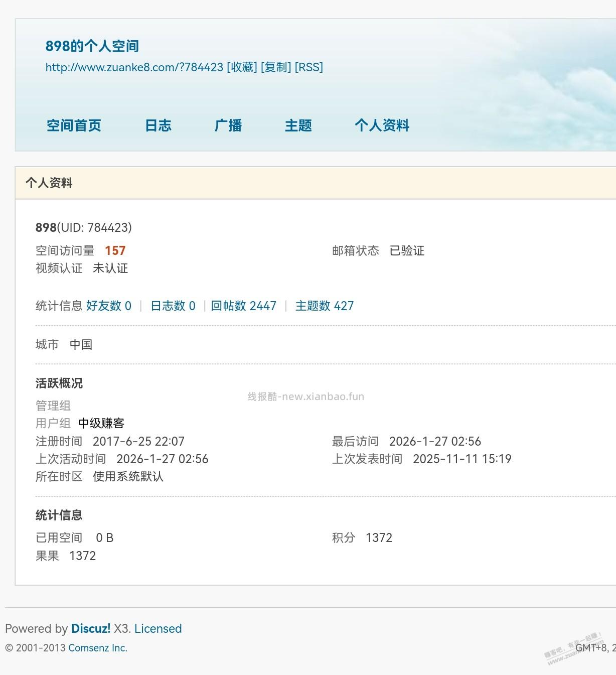
Task: Open the 个人资料 tab
Action: [383, 126]
